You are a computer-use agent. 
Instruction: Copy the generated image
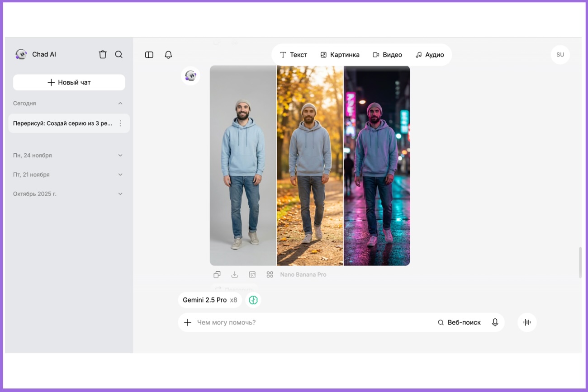coord(217,274)
